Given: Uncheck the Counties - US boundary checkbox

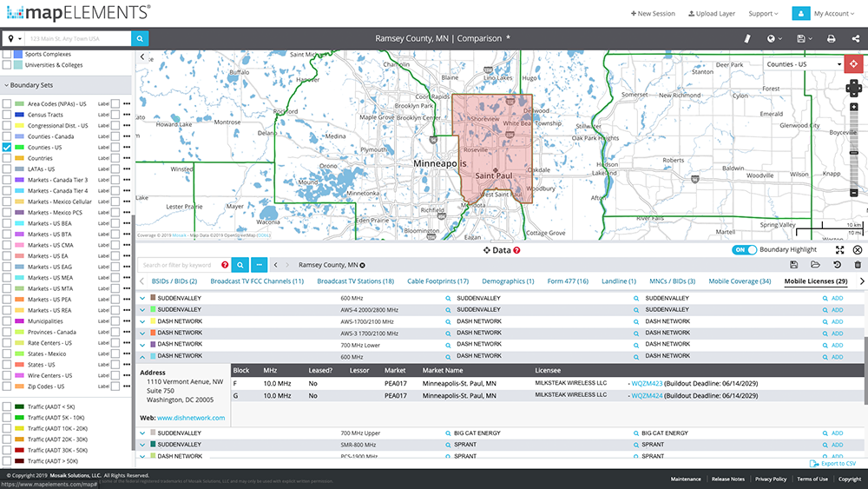Looking at the screenshot, I should (x=8, y=148).
